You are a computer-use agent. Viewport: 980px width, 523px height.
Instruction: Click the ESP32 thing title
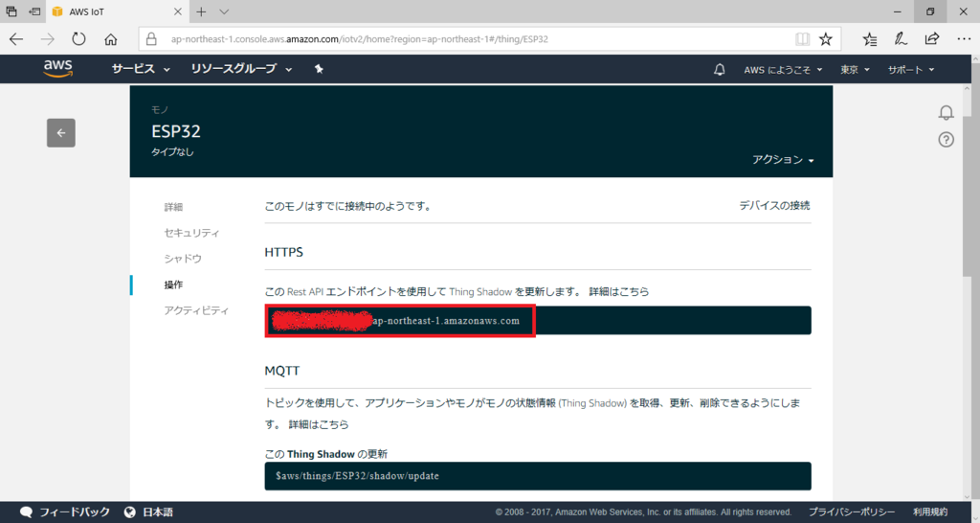click(176, 131)
